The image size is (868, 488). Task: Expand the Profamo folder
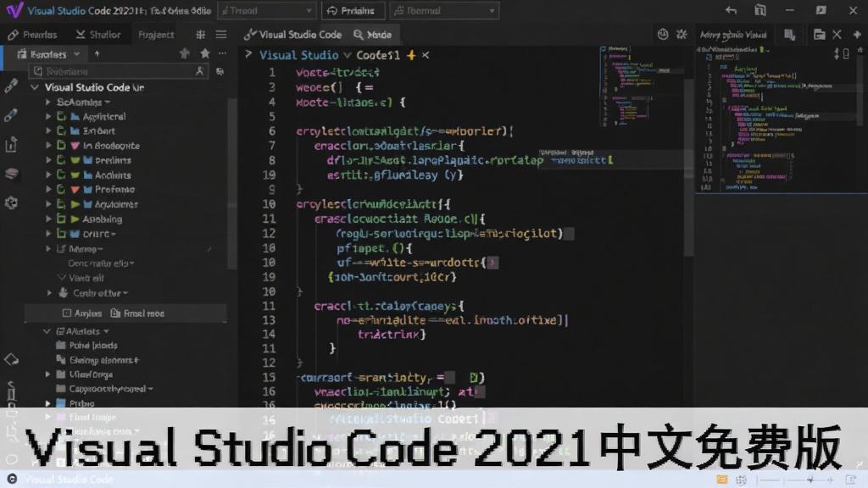[48, 189]
